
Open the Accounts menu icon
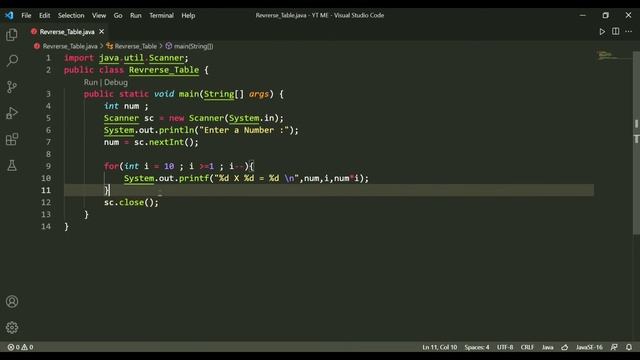tap(12, 301)
